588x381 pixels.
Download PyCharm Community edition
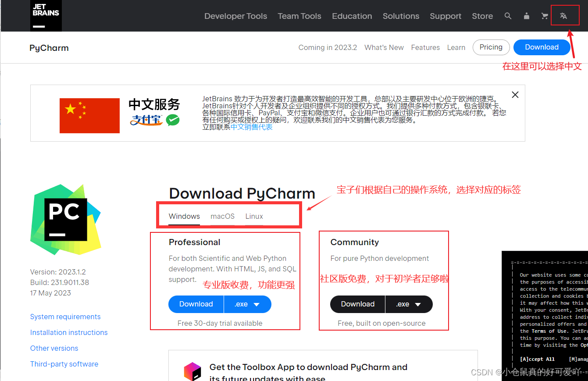(x=357, y=304)
